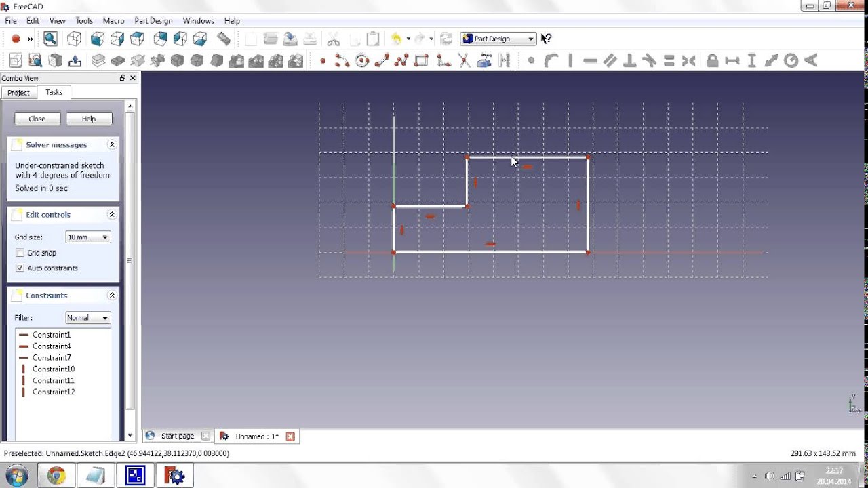868x488 pixels.
Task: Open the Grid size dropdown
Action: coord(88,237)
